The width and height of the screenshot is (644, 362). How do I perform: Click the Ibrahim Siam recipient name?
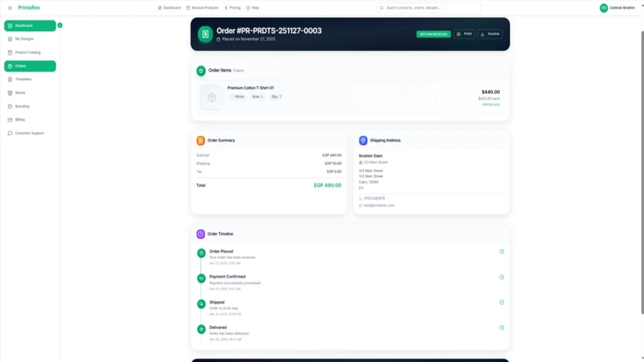(370, 156)
